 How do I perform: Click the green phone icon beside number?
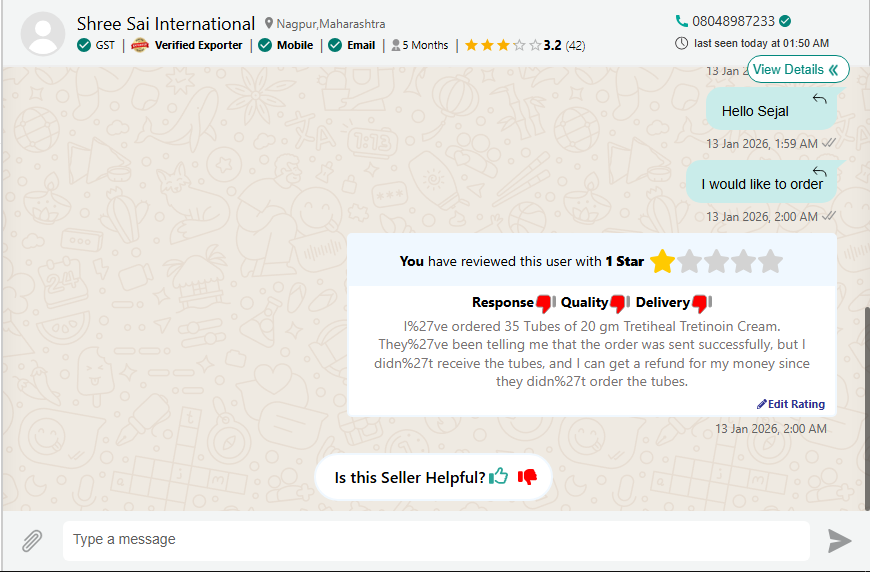pos(682,21)
